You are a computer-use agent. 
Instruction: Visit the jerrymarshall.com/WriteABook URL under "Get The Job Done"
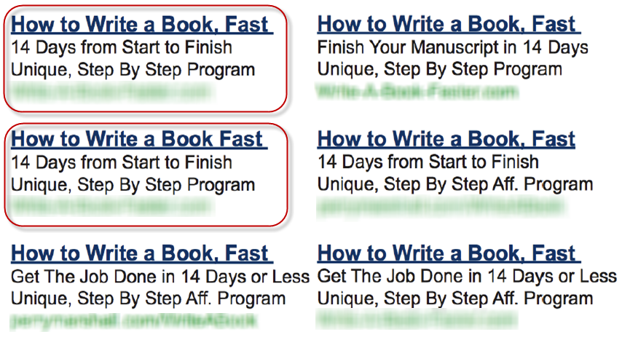pos(134,320)
